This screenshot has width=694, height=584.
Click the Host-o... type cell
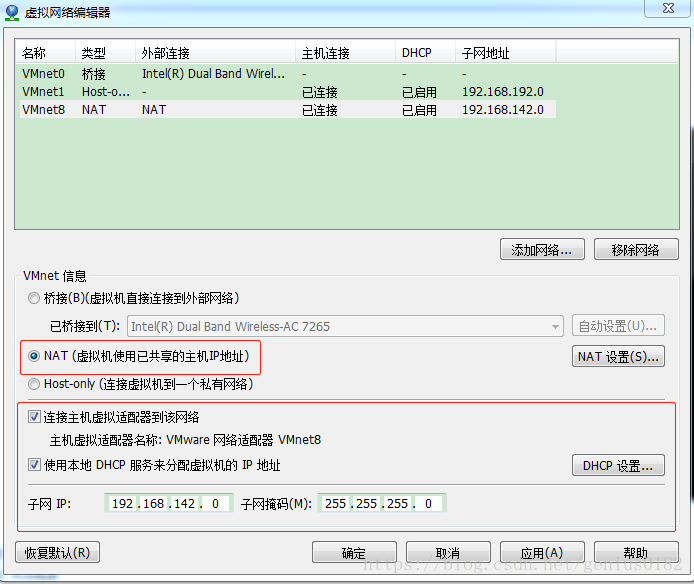click(106, 92)
